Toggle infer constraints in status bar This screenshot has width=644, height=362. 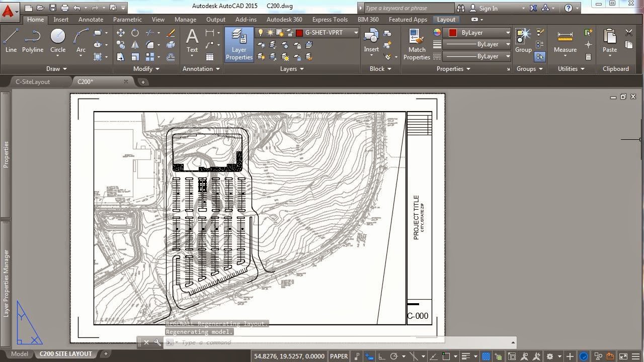coord(357,356)
